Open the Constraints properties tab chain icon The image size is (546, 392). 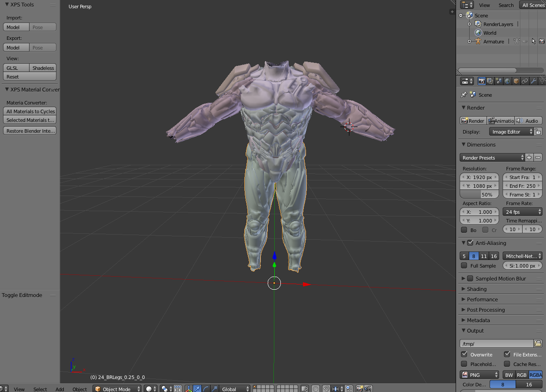tap(525, 81)
